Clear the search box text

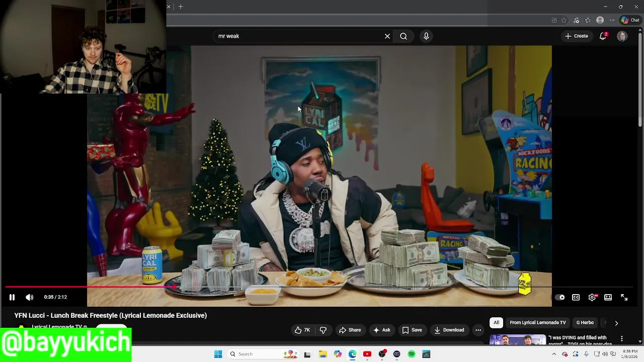(x=387, y=36)
